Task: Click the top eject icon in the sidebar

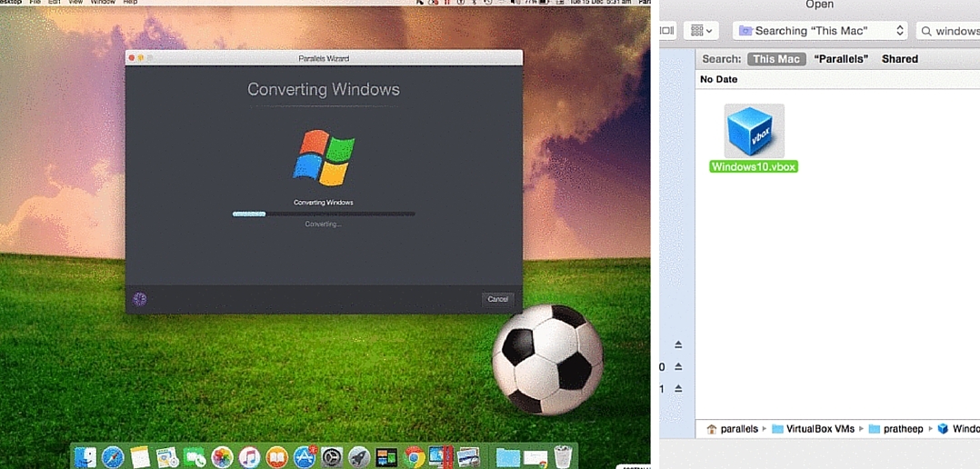Action: click(678, 344)
